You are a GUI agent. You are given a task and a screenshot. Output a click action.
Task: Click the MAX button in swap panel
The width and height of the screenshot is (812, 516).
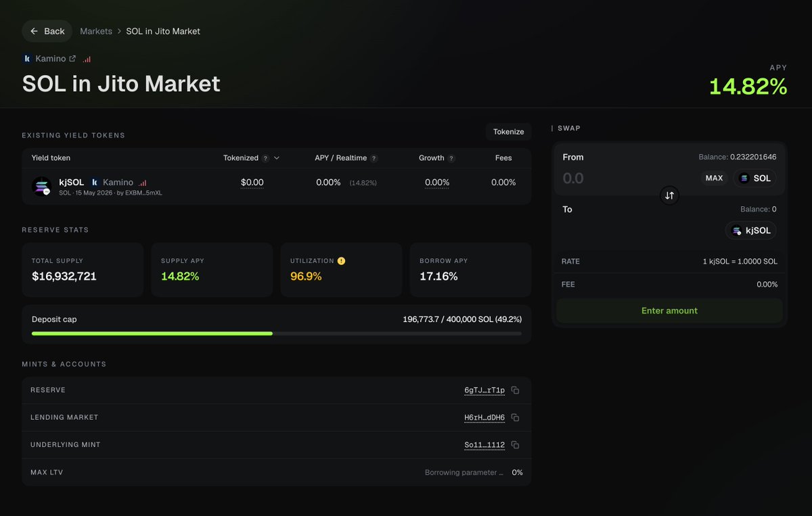click(714, 178)
